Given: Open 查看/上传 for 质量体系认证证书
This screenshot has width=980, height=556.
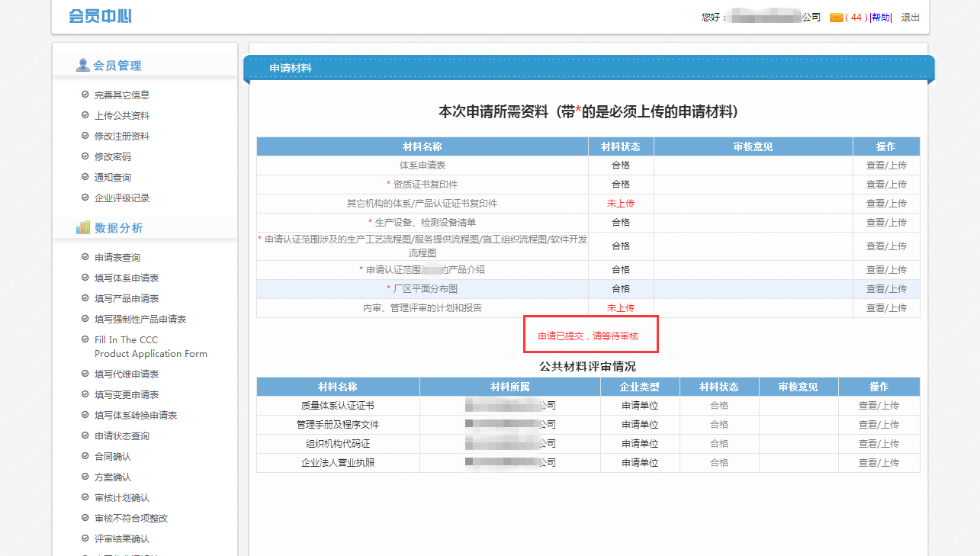Looking at the screenshot, I should 879,406.
